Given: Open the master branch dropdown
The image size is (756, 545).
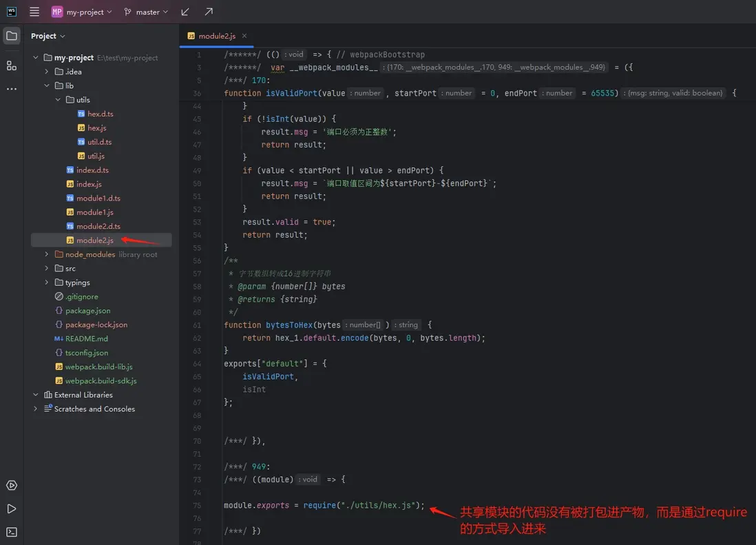Looking at the screenshot, I should [147, 12].
